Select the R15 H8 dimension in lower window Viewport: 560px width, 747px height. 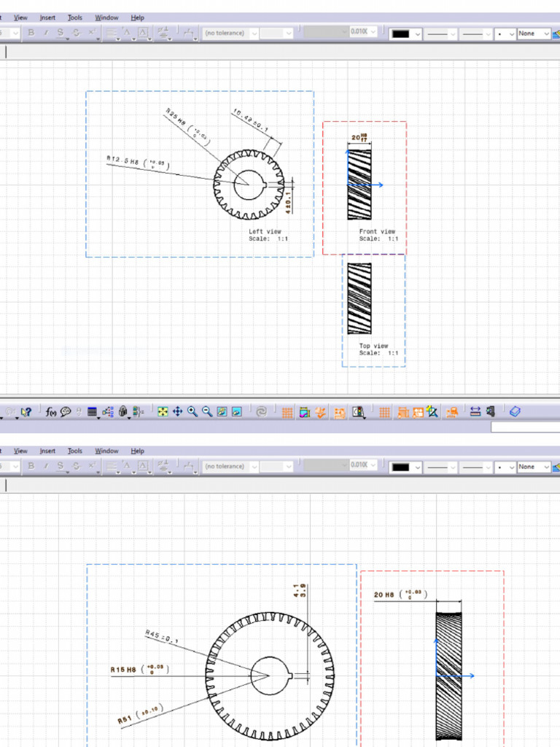(x=139, y=670)
